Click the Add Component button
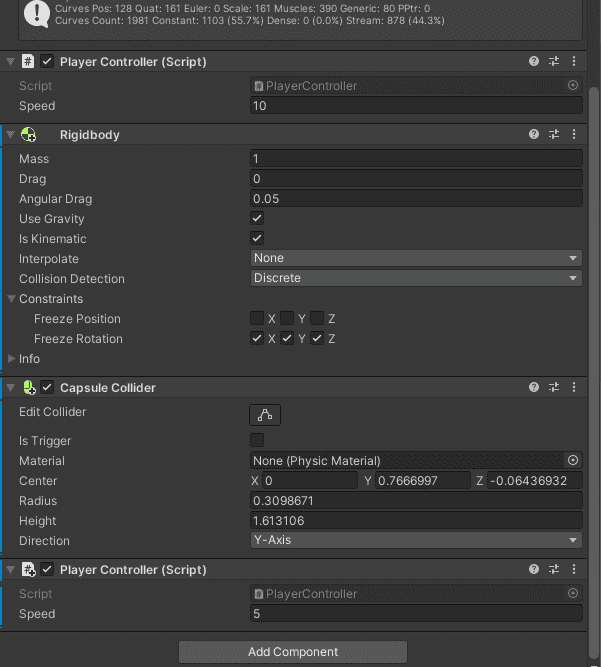The height and width of the screenshot is (667, 601). [293, 652]
